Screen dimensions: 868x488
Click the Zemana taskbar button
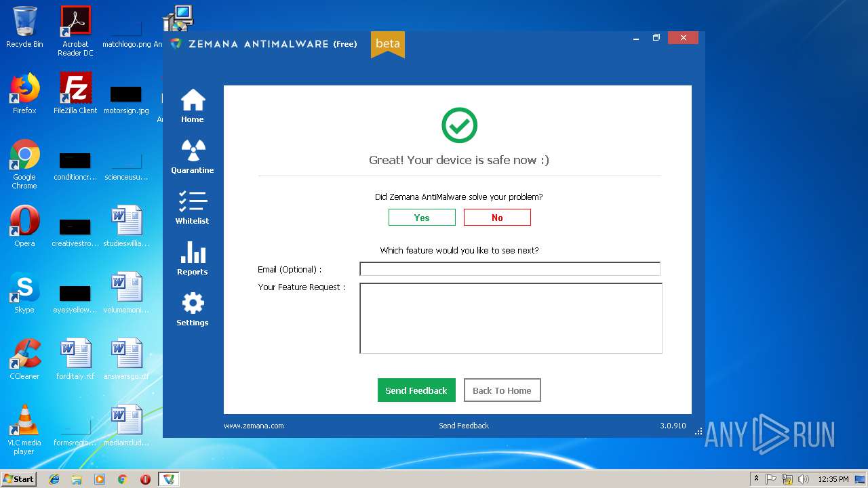coord(168,479)
